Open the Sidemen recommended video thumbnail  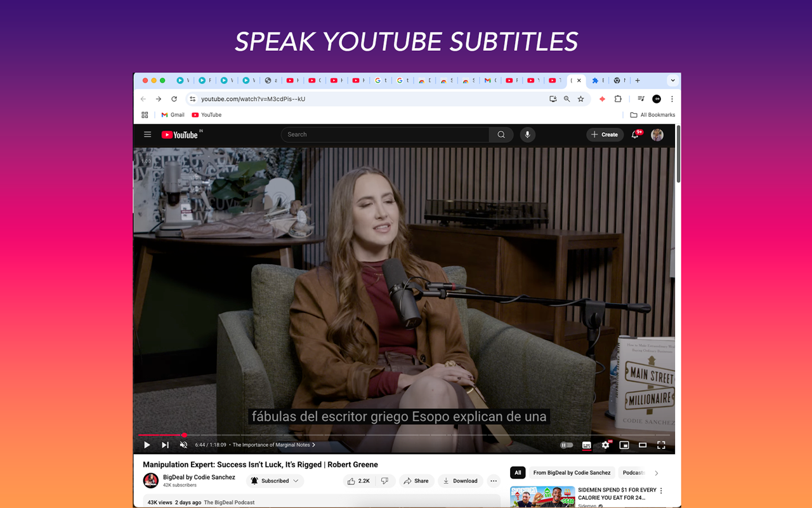542,495
